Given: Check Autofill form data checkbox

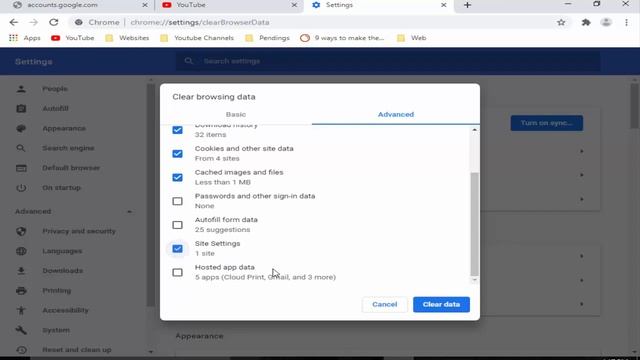Looking at the screenshot, I should coord(177,225).
